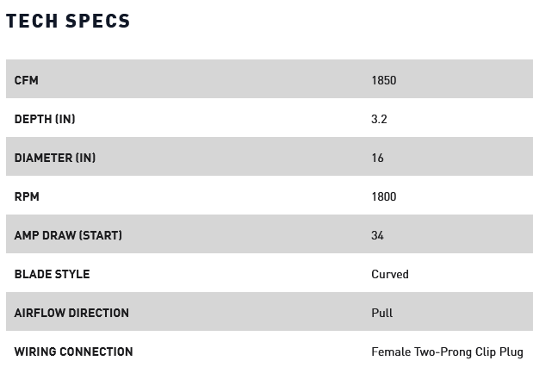Click the WIRING CONNECTION label
Image resolution: width=533 pixels, height=392 pixels.
pos(73,352)
